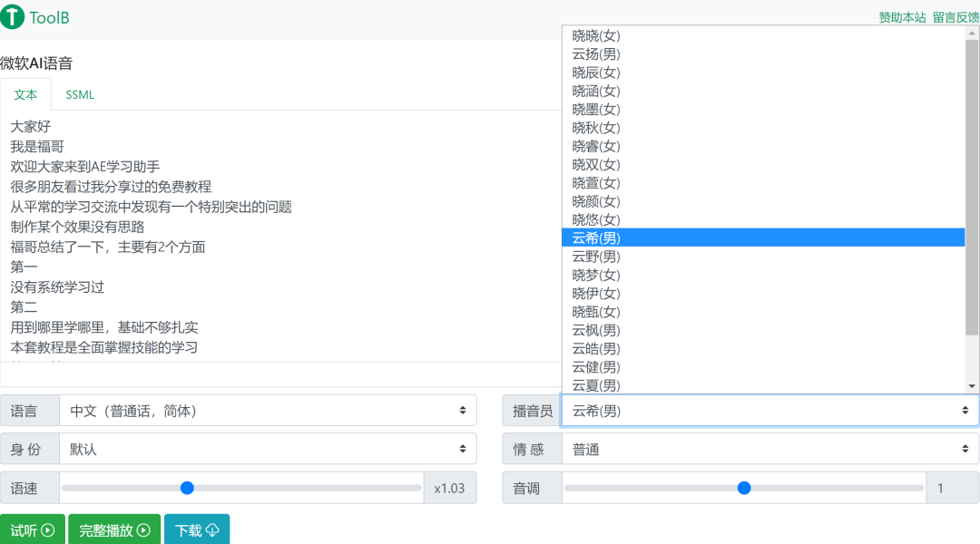This screenshot has height=544, width=980.
Task: Click the x1.03 speed value
Action: pos(449,489)
